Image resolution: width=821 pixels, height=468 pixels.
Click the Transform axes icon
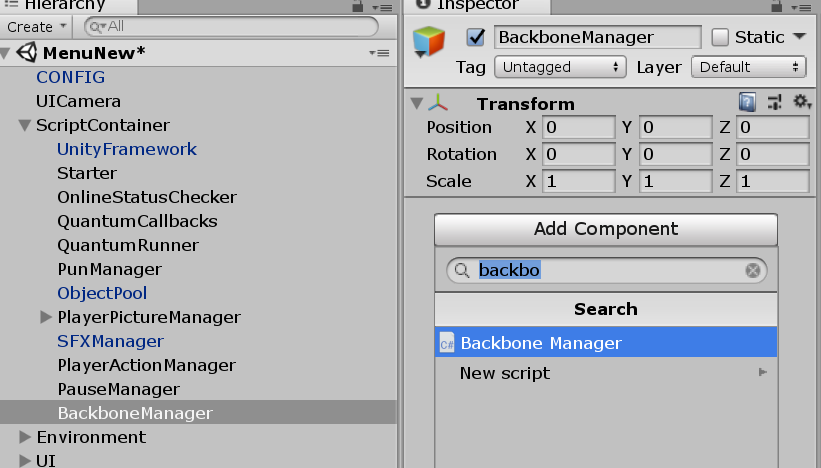point(438,103)
